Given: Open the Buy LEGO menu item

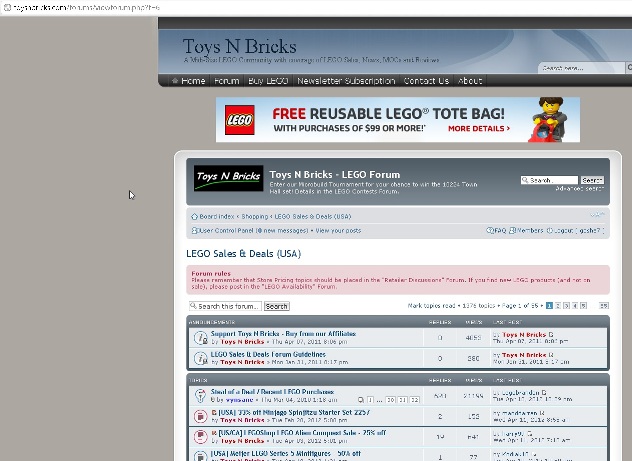Looking at the screenshot, I should (x=268, y=81).
